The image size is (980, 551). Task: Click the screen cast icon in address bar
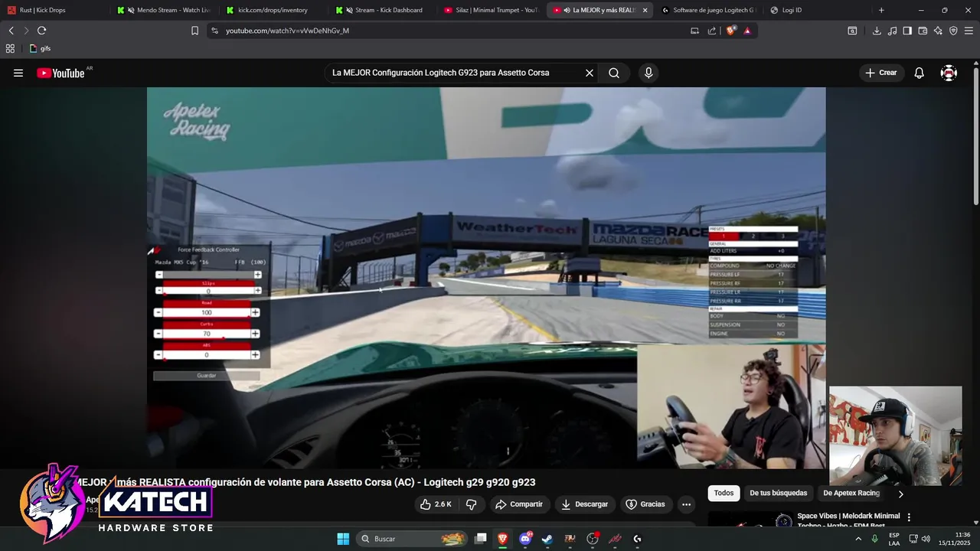[694, 31]
